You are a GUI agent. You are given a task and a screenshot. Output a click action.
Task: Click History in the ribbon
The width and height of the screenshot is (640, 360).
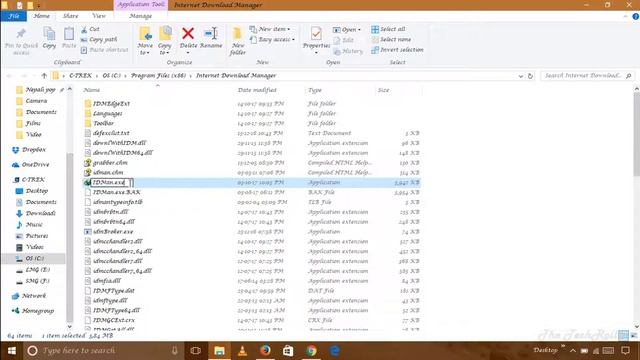coord(348,51)
